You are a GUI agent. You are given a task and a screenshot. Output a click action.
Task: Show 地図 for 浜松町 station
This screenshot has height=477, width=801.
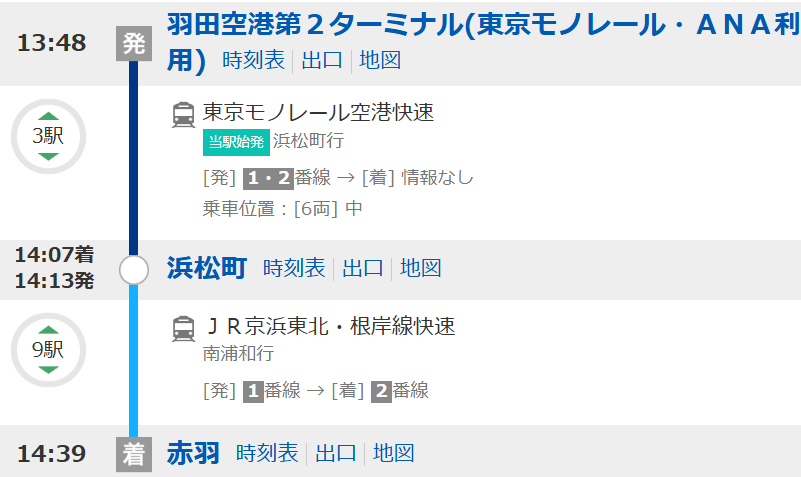coord(421,268)
